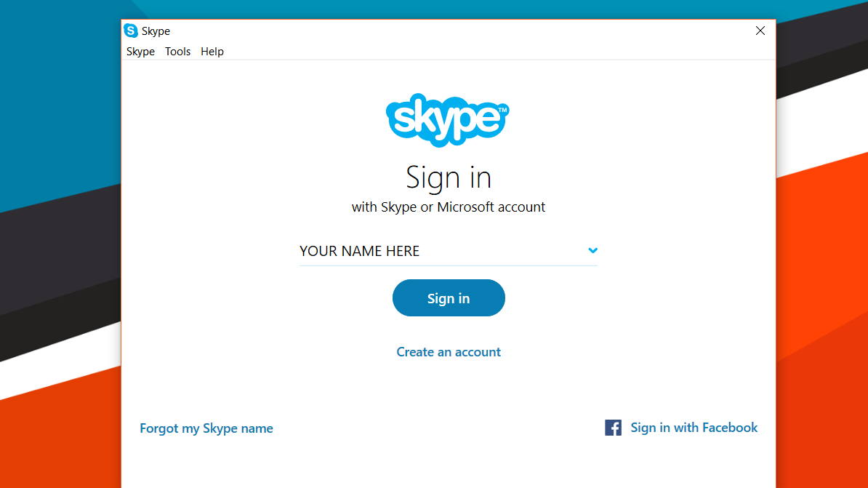
Task: Click the Facebook logo icon
Action: click(x=613, y=428)
